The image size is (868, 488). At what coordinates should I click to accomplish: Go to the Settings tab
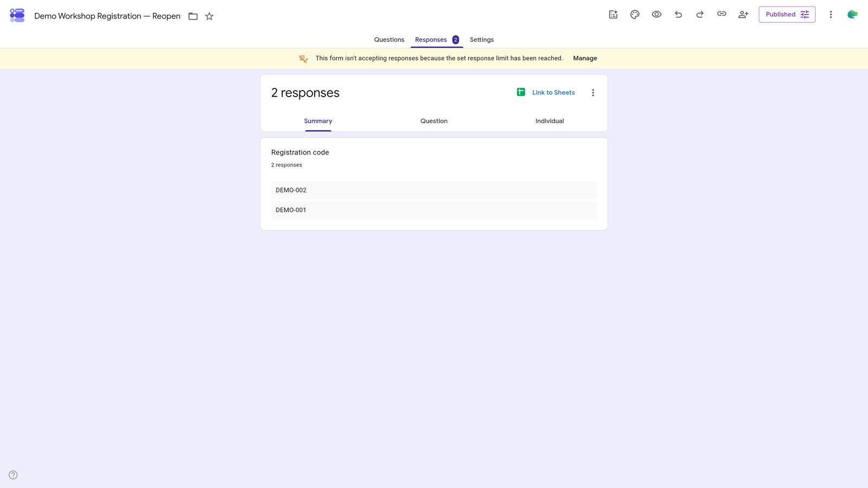(x=482, y=40)
